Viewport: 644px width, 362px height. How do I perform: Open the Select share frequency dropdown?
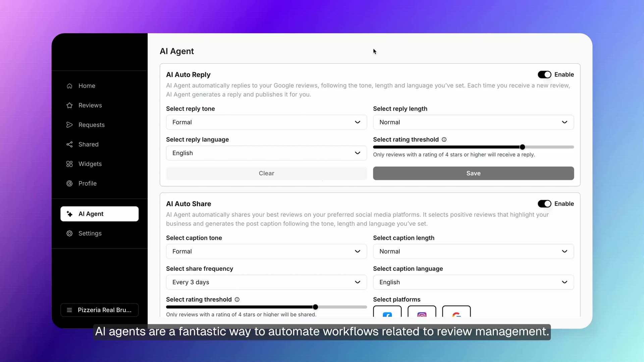pyautogui.click(x=266, y=282)
